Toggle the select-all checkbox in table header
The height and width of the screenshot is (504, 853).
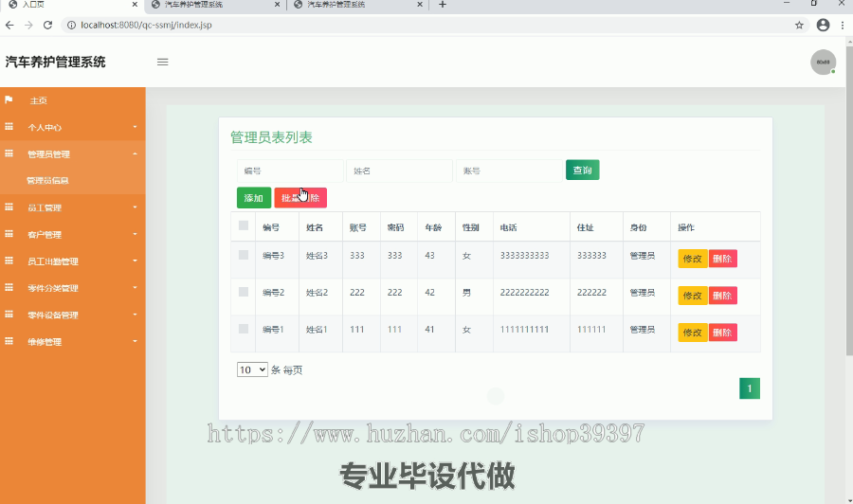coord(244,225)
